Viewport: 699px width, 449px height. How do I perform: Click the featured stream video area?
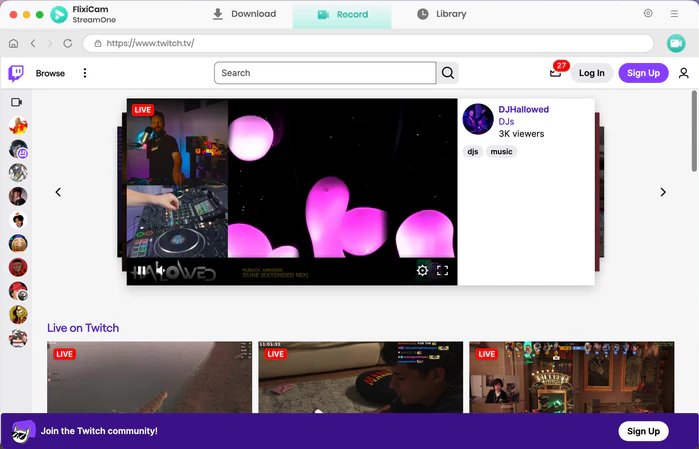pyautogui.click(x=292, y=192)
